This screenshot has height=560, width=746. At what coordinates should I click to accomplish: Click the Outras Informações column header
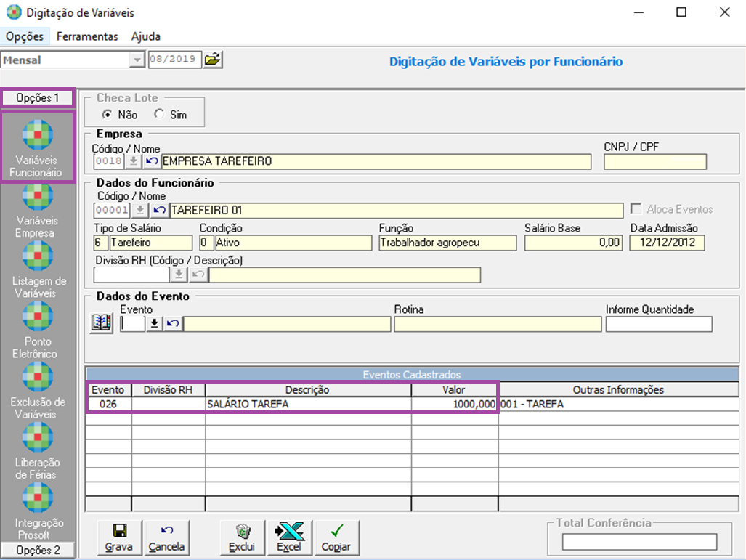[x=618, y=389]
